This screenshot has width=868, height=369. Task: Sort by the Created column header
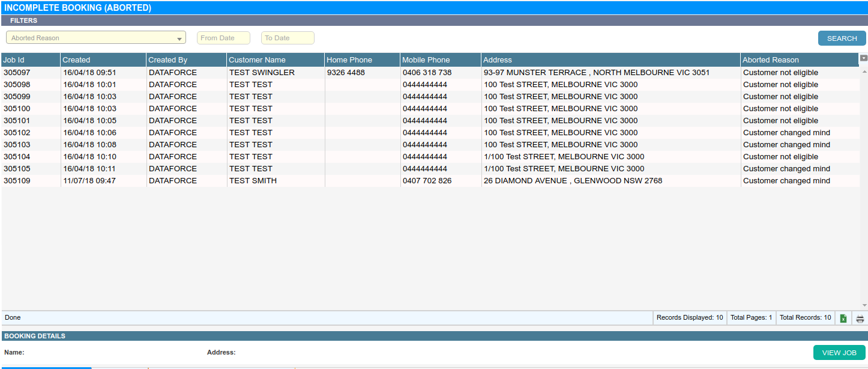point(103,60)
